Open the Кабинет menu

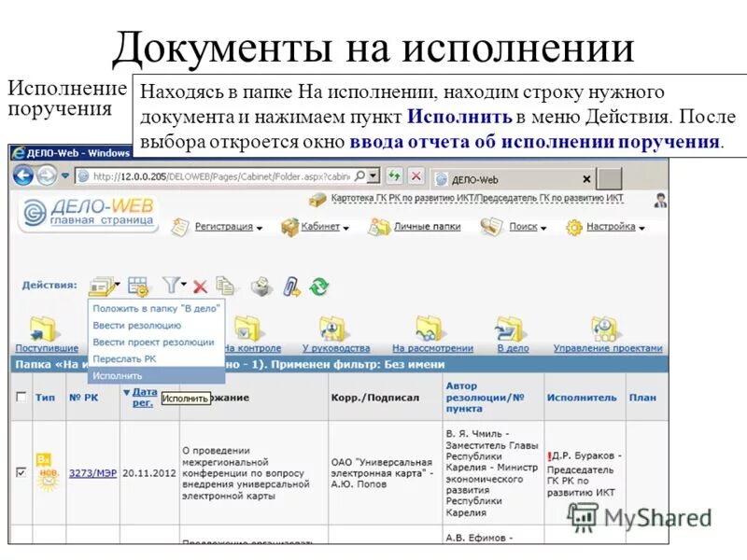pos(324,227)
